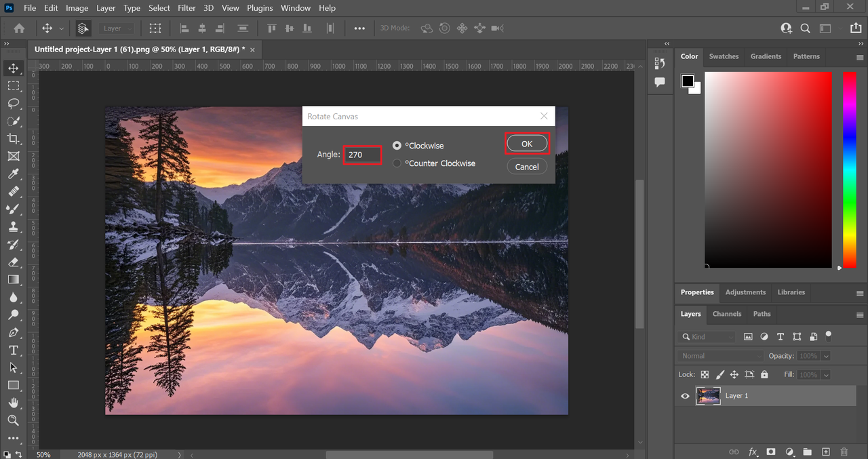Select the Crop tool

click(x=13, y=139)
